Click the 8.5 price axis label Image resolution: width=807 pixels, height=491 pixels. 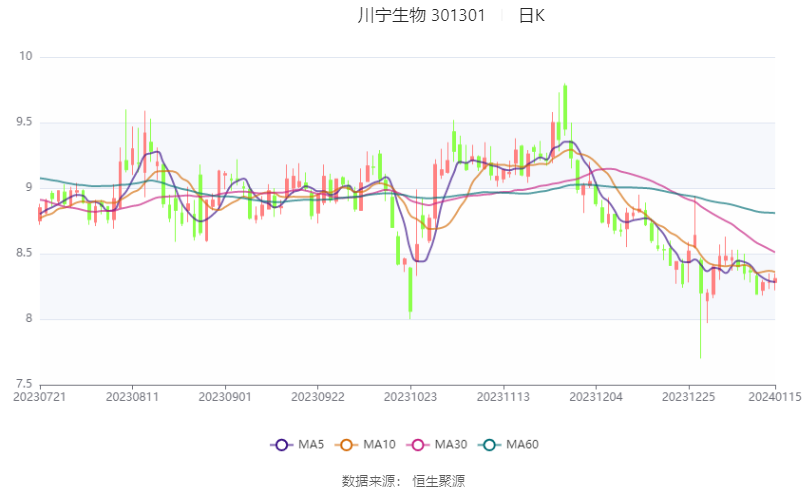[x=24, y=253]
